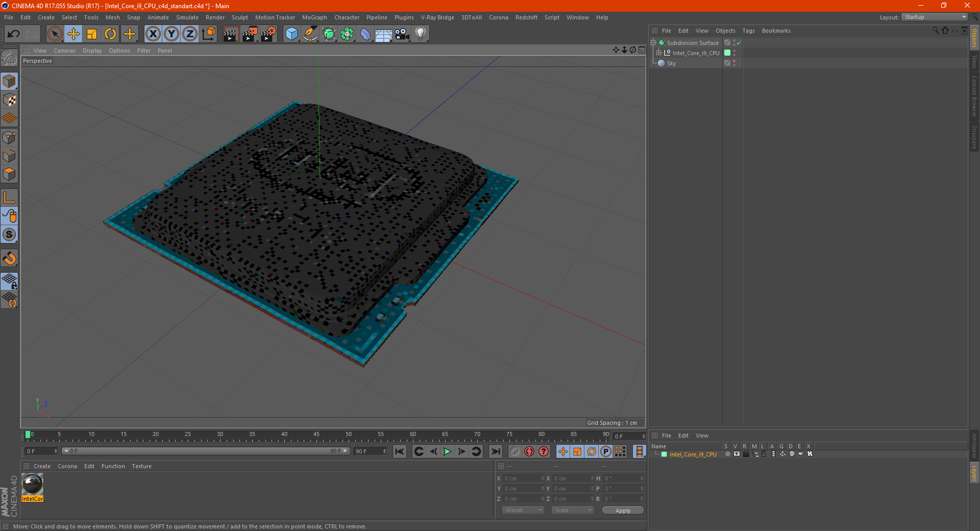Click Intel_Core_i9_CPU layer color swatch in Objects
The image size is (980, 531).
[727, 53]
